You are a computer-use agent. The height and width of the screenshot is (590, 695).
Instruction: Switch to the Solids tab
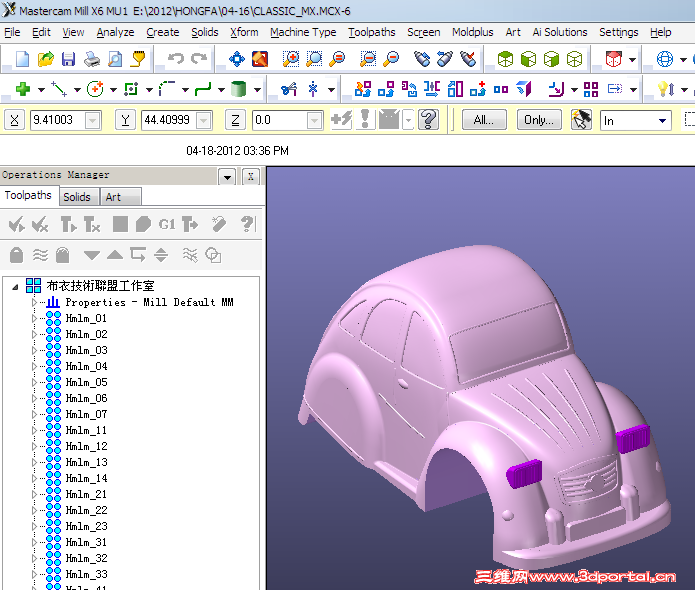pyautogui.click(x=77, y=197)
